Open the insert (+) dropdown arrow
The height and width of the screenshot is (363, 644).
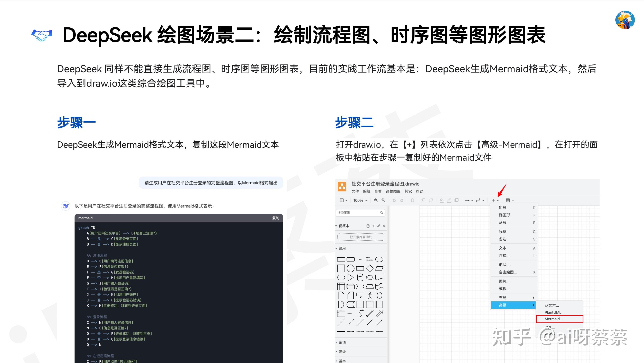pyautogui.click(x=498, y=201)
